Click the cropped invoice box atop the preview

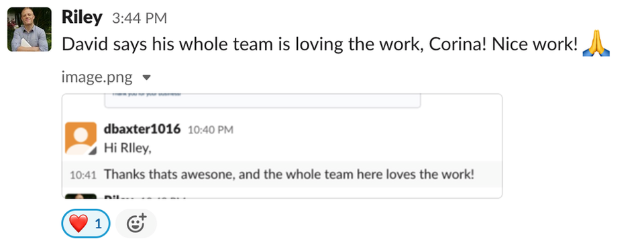tap(262, 101)
